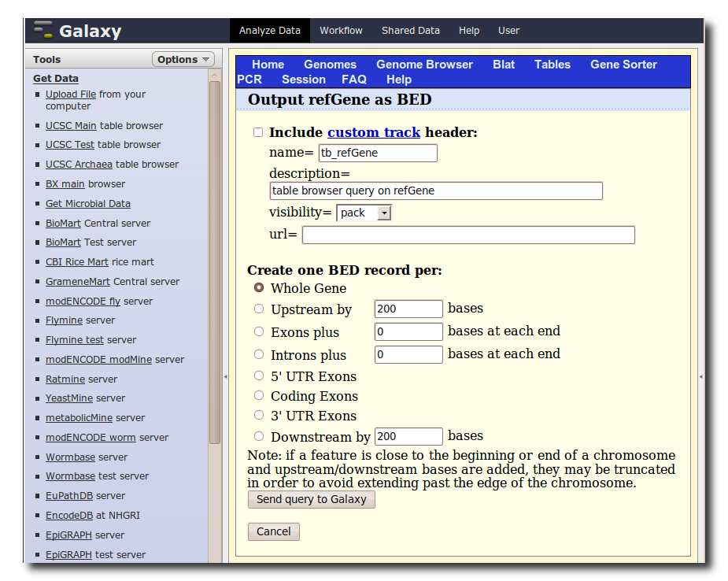Image resolution: width=728 pixels, height=581 pixels.
Task: Open the Genome Browser link
Action: click(424, 65)
